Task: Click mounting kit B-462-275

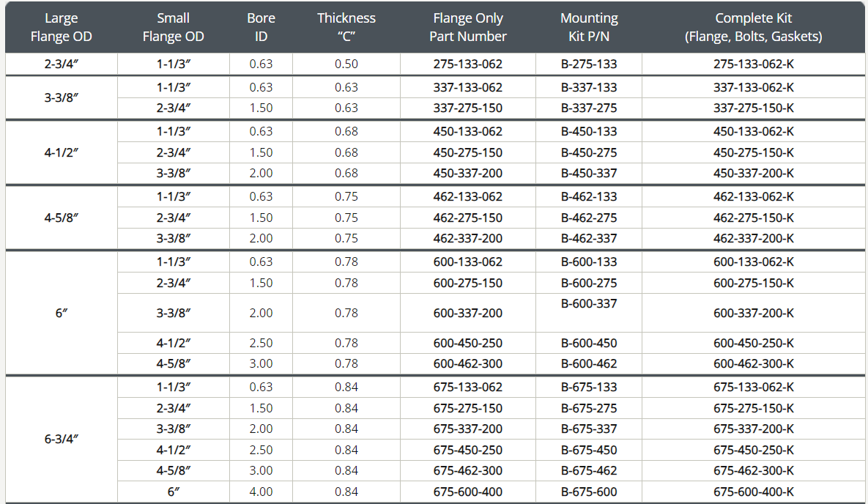Action: 589,218
